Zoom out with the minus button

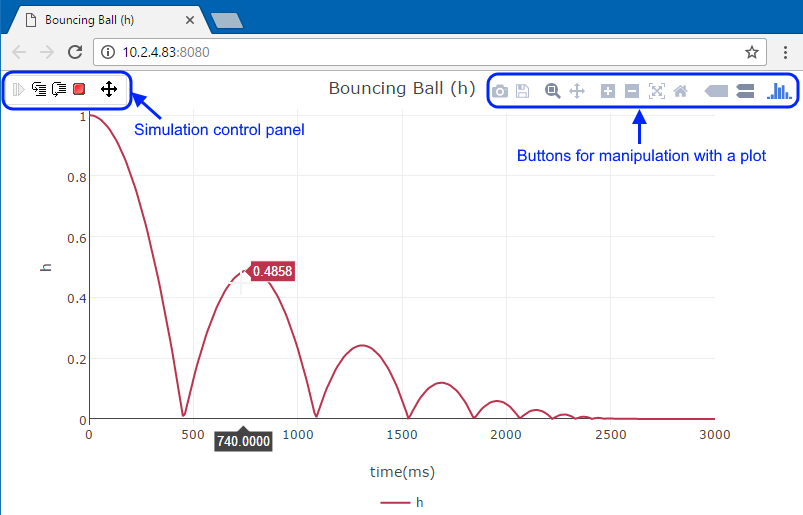coord(632,92)
